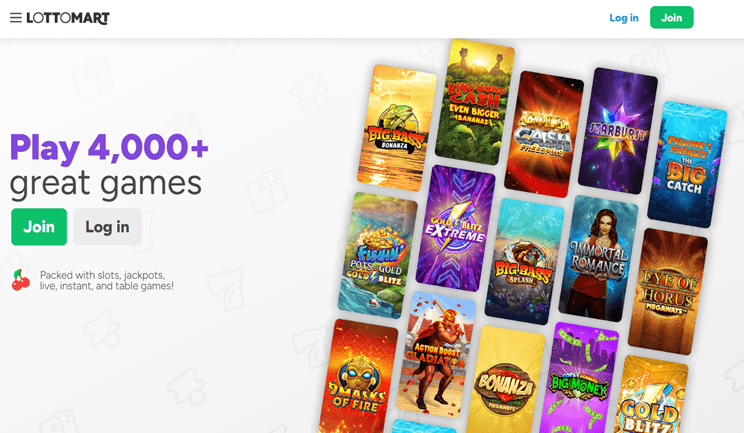744x433 pixels.
Task: Click the large green Join button
Action: pyautogui.click(x=39, y=227)
